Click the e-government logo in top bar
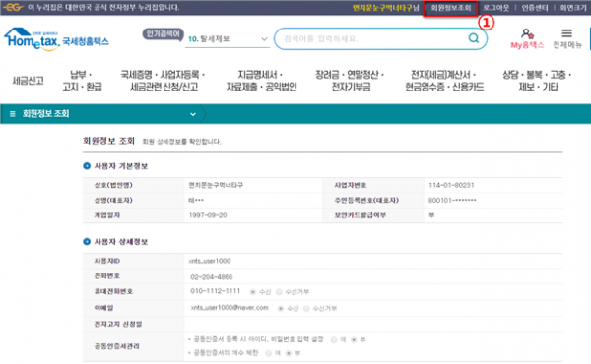 click(13, 7)
